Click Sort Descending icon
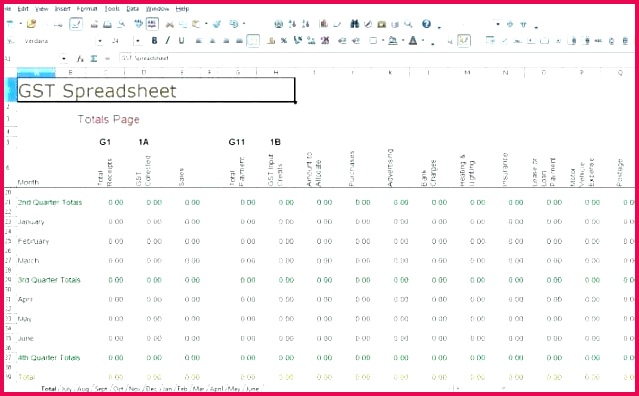The image size is (639, 396). pyautogui.click(x=306, y=24)
